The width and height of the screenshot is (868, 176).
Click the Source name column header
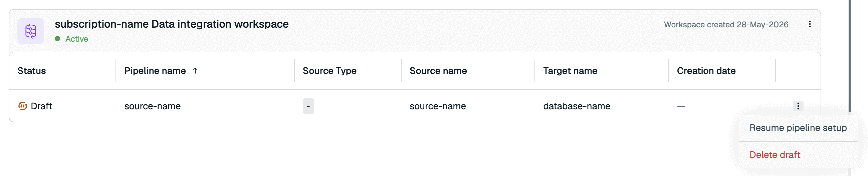pyautogui.click(x=438, y=71)
